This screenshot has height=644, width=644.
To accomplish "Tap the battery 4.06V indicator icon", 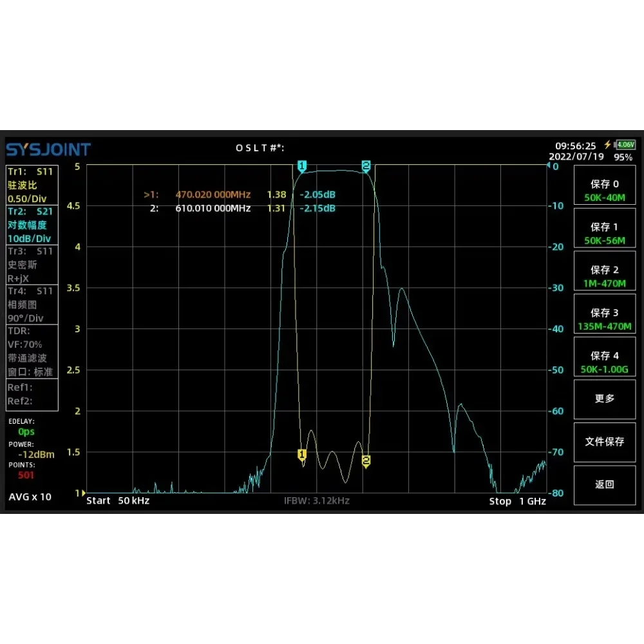I will [x=625, y=144].
